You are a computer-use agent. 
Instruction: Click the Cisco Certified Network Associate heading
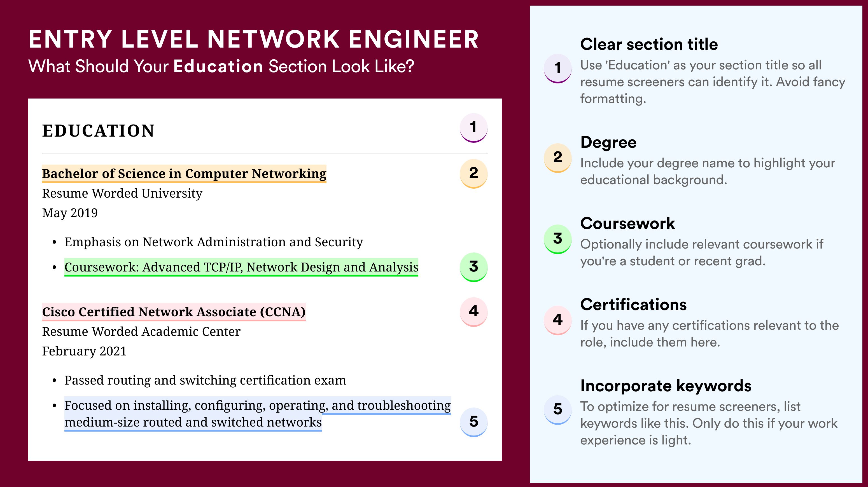click(174, 312)
